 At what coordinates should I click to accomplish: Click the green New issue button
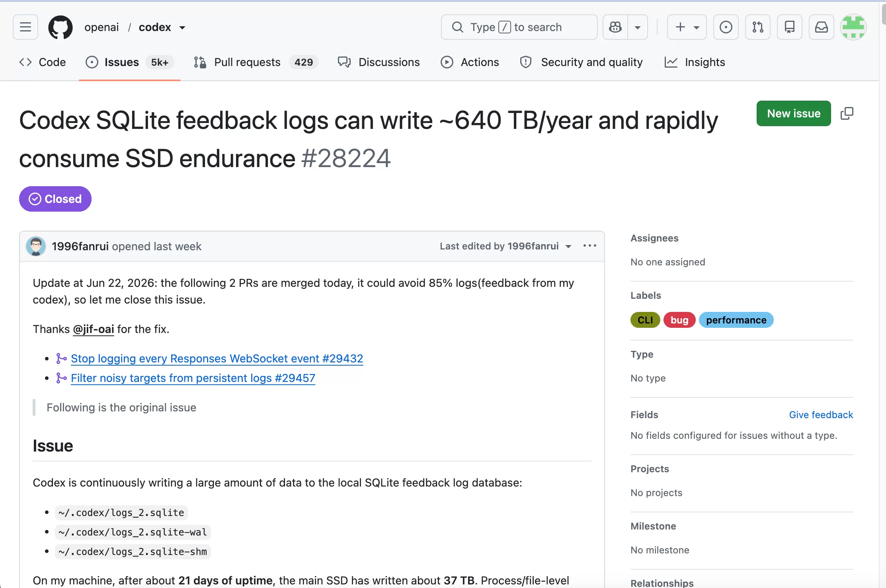click(794, 113)
